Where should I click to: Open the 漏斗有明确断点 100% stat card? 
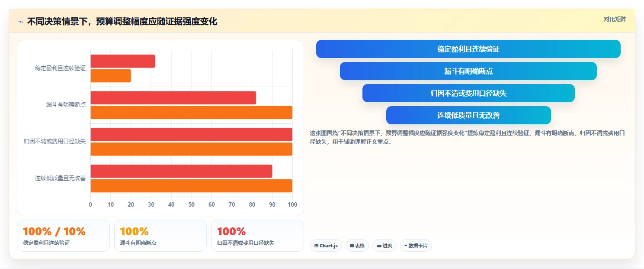tap(160, 236)
